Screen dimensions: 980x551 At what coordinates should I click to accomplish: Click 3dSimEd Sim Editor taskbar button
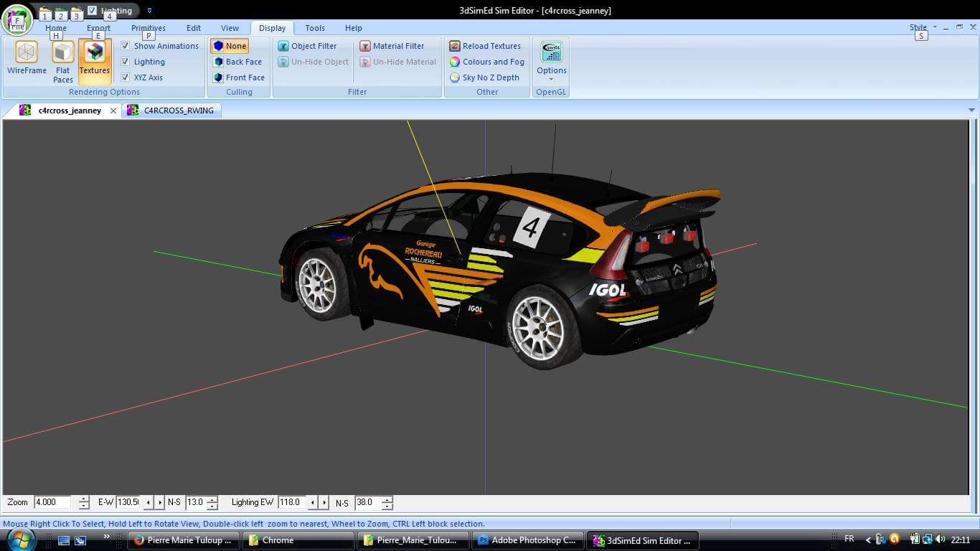(643, 540)
